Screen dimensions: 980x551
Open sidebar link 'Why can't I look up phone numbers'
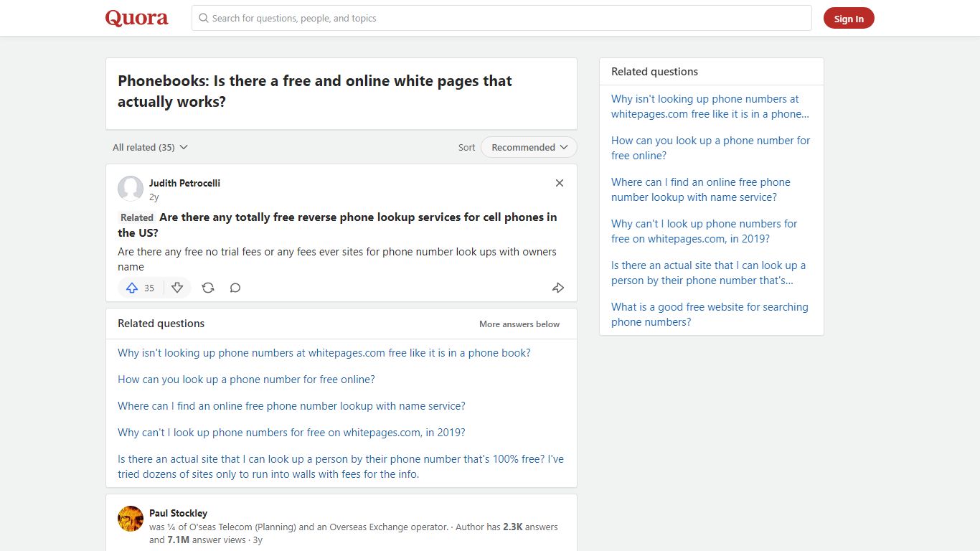[705, 231]
